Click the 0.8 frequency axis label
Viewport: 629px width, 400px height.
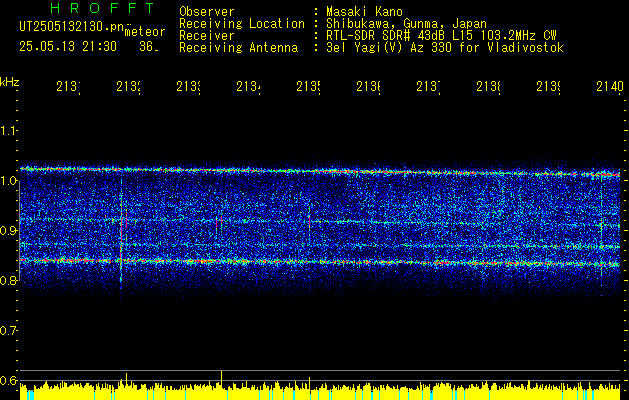coord(9,280)
